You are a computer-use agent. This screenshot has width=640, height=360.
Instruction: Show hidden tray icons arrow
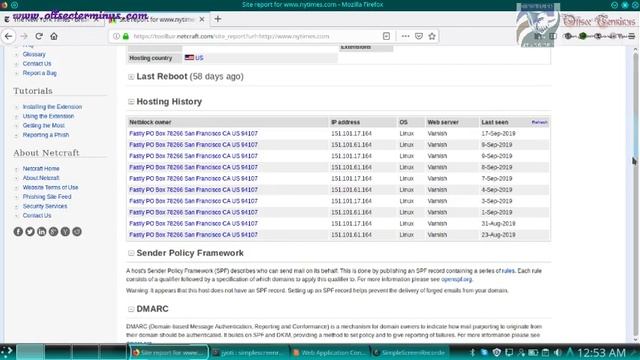tap(570, 352)
